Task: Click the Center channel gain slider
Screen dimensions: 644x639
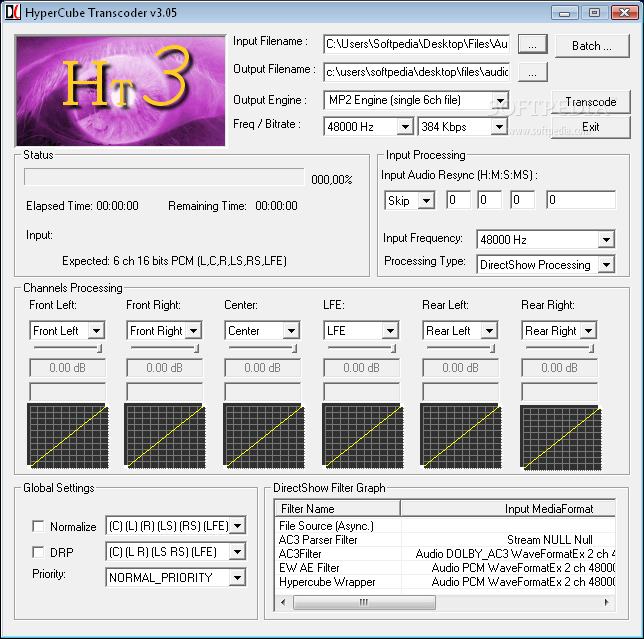Action: pyautogui.click(x=263, y=348)
